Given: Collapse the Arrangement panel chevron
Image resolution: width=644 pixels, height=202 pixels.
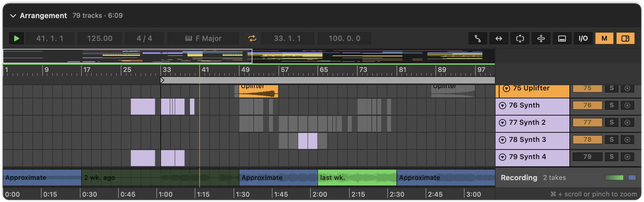Looking at the screenshot, I should (x=13, y=16).
